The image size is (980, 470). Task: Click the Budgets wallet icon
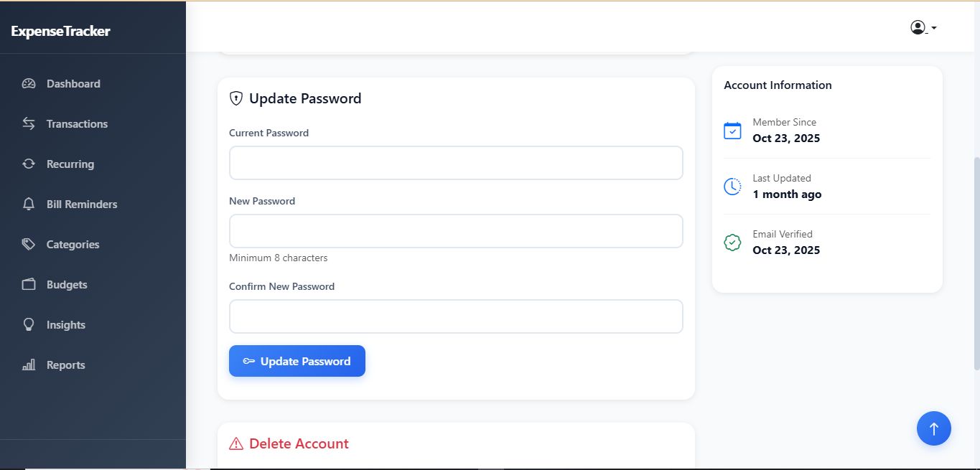coord(29,284)
